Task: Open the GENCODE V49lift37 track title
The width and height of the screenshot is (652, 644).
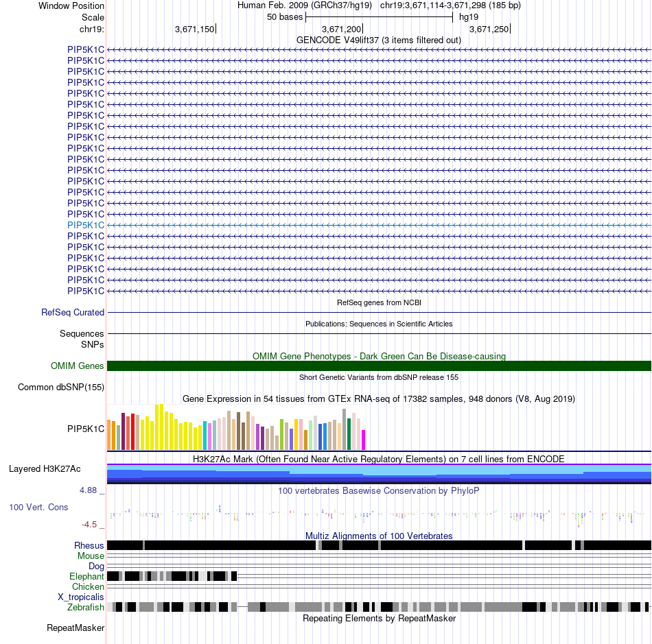Action: [378, 40]
